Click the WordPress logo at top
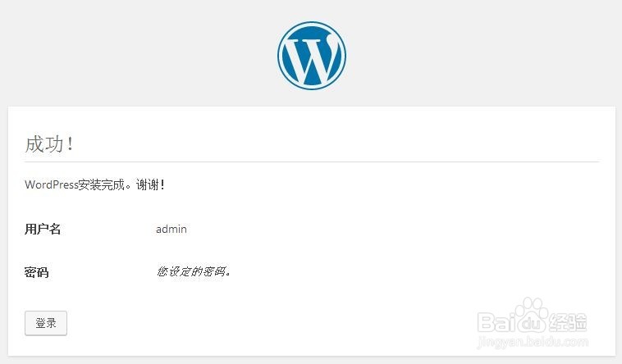The width and height of the screenshot is (622, 364). pyautogui.click(x=311, y=56)
